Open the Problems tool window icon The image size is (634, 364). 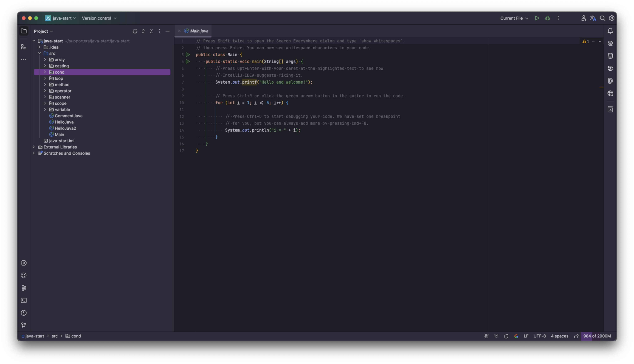(24, 313)
